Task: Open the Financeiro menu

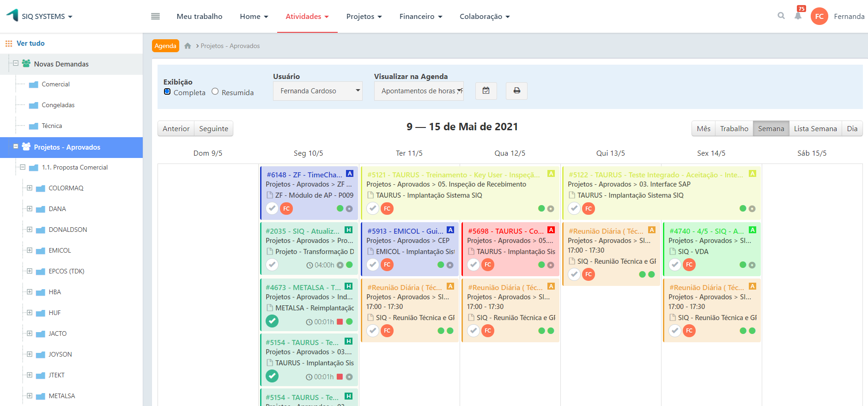Action: coord(421,17)
